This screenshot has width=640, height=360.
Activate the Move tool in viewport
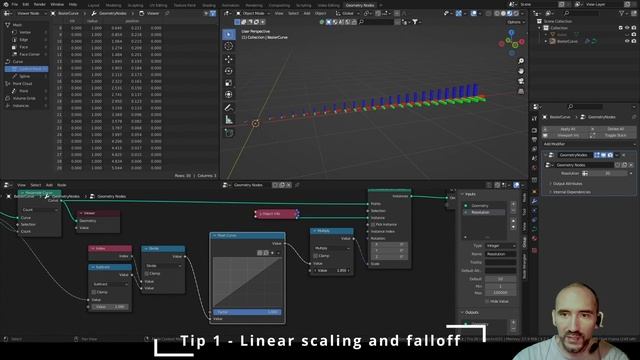click(x=229, y=59)
